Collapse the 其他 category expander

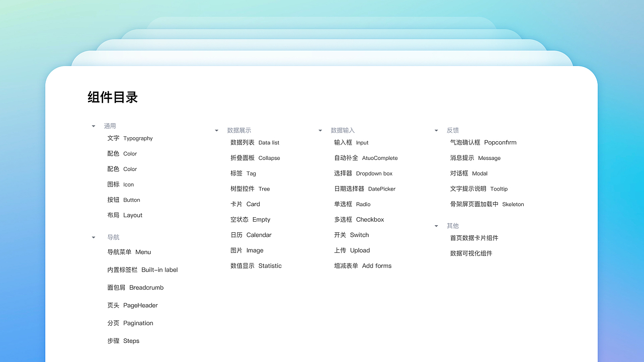point(436,225)
